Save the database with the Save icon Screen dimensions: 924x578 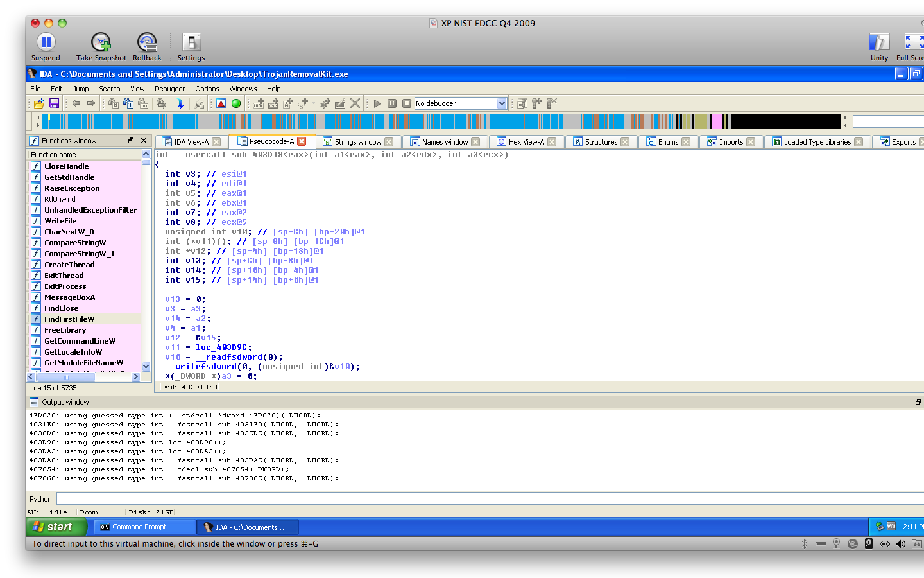tap(54, 103)
